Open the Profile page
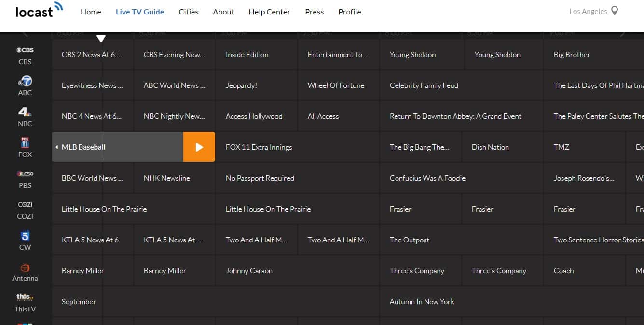Screen dimensions: 644x325 pyautogui.click(x=350, y=12)
